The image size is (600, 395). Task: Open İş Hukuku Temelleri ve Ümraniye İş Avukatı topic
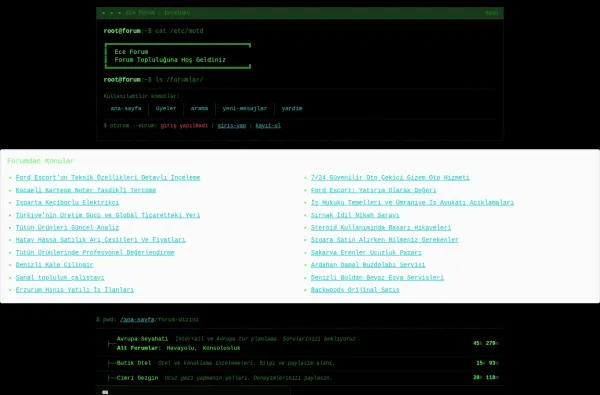coord(412,202)
